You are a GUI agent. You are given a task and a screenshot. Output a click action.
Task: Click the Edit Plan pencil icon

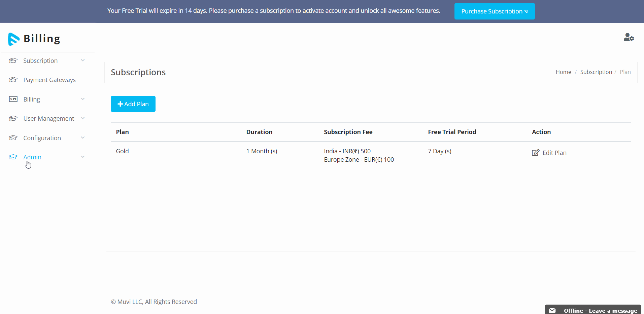(x=536, y=153)
